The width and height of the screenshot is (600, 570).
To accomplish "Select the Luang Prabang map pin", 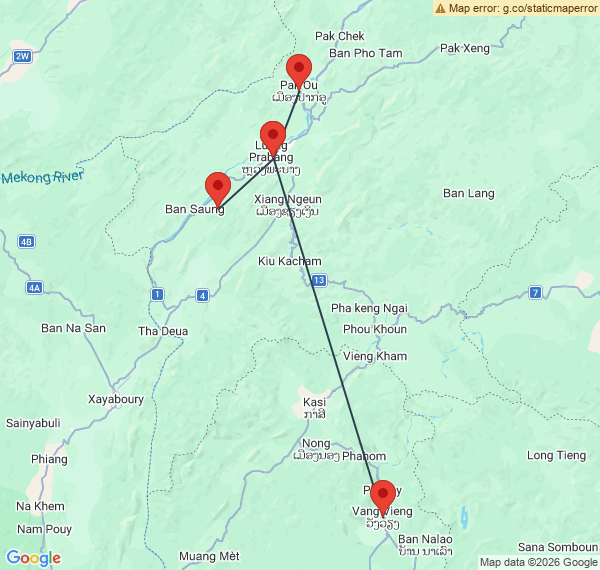I will 273,138.
